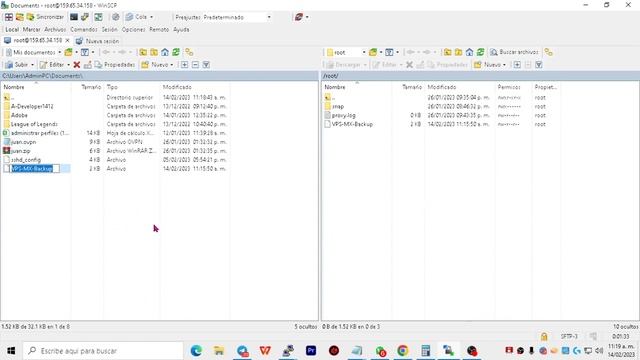Click the remote panel filter icon
Viewport: 640px width, 360px height.
pyautogui.click(x=389, y=52)
